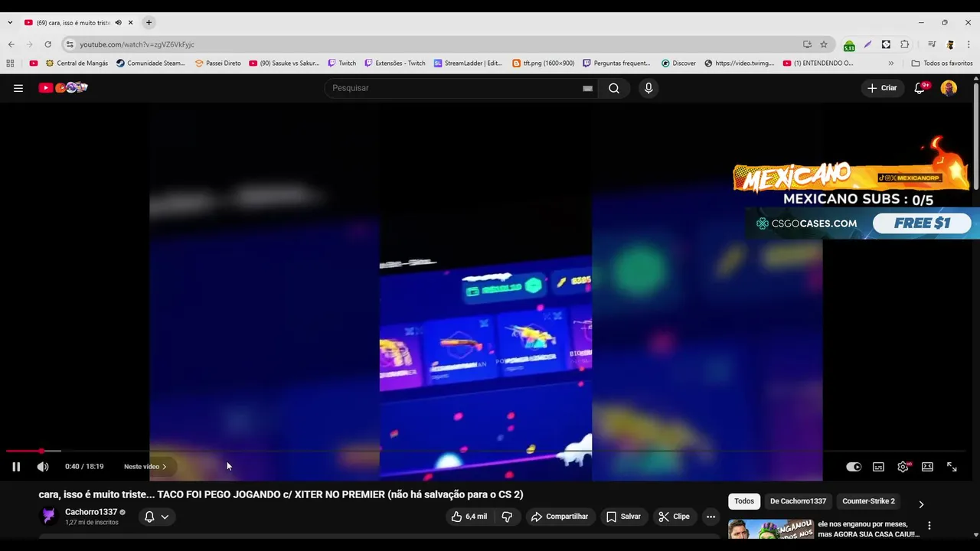This screenshot has height=551, width=980.
Task: Open recommended video thumbnail 'ENGANOU'
Action: coord(770,530)
